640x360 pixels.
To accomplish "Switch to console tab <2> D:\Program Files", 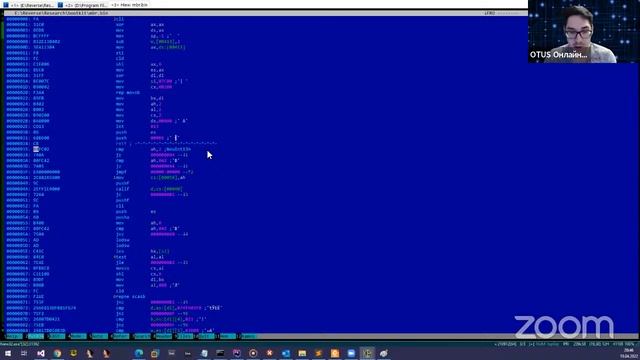I will (x=83, y=5).
